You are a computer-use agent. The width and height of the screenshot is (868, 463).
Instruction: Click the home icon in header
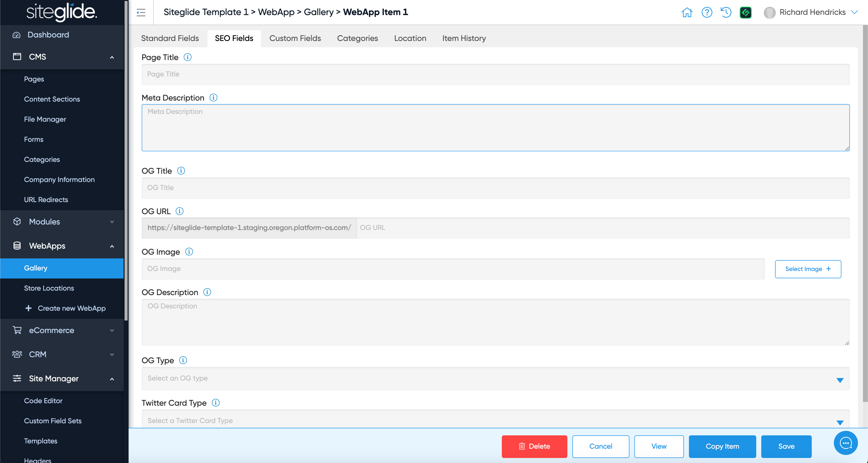(687, 13)
